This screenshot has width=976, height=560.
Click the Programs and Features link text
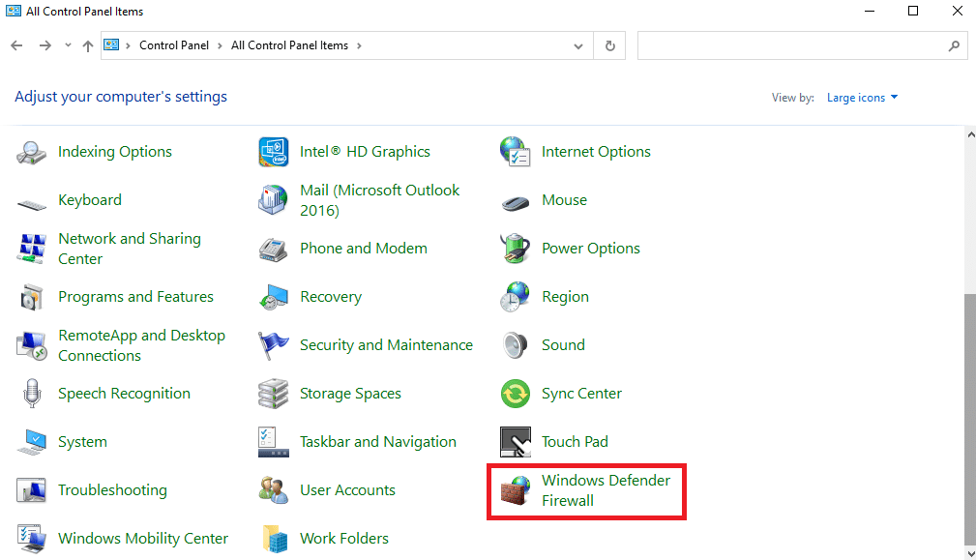tap(135, 297)
